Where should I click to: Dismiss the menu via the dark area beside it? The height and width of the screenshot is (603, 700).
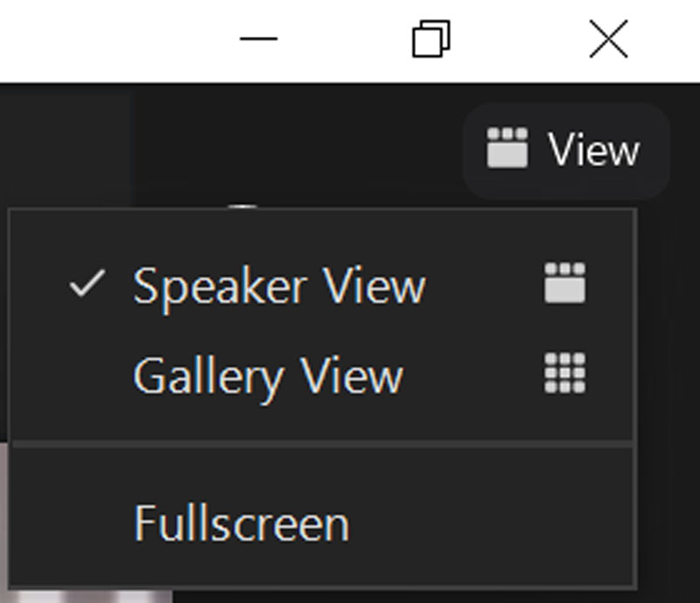668,397
